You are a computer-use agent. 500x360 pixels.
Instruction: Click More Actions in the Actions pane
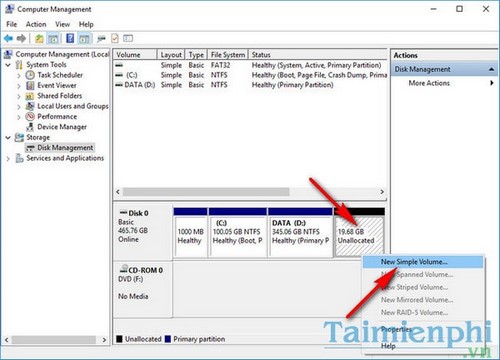point(429,83)
